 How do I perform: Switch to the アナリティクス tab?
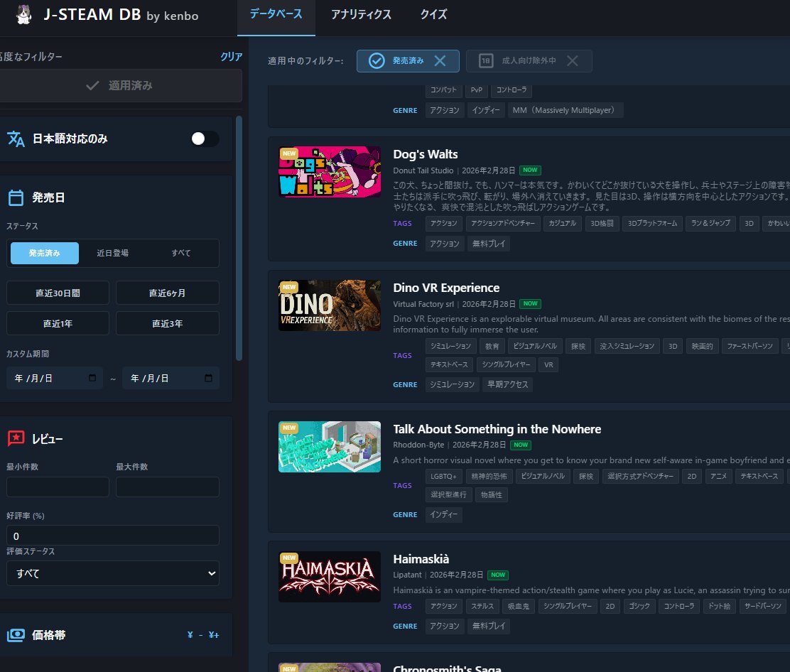pyautogui.click(x=361, y=15)
